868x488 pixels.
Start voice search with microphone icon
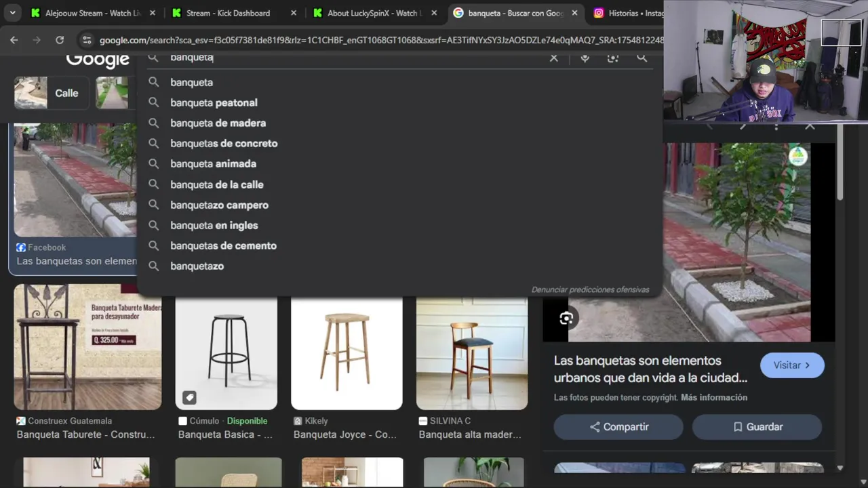[585, 58]
